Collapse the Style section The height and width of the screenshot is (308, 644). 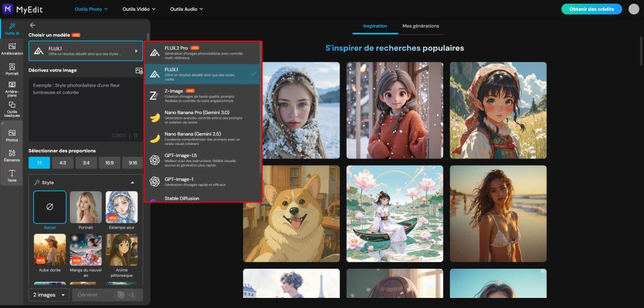click(x=132, y=183)
